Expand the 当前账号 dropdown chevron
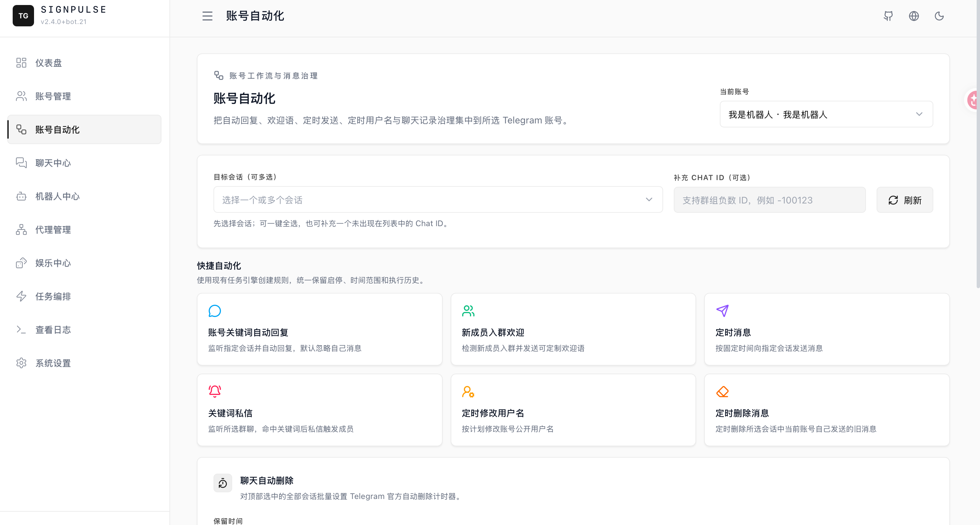 coord(919,114)
